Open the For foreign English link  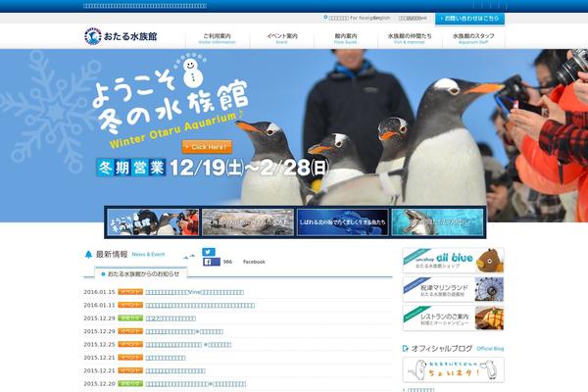360,18
